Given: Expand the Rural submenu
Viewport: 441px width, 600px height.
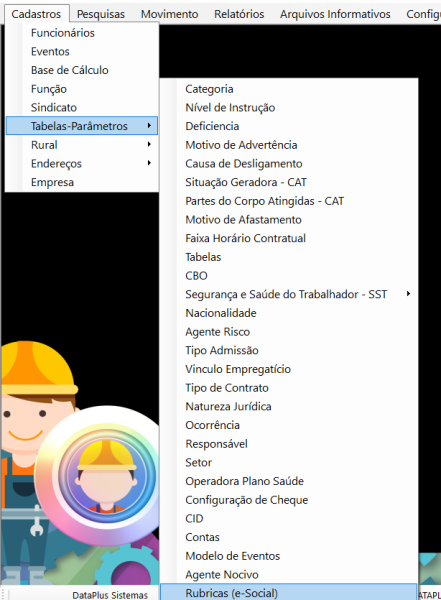Looking at the screenshot, I should point(82,145).
